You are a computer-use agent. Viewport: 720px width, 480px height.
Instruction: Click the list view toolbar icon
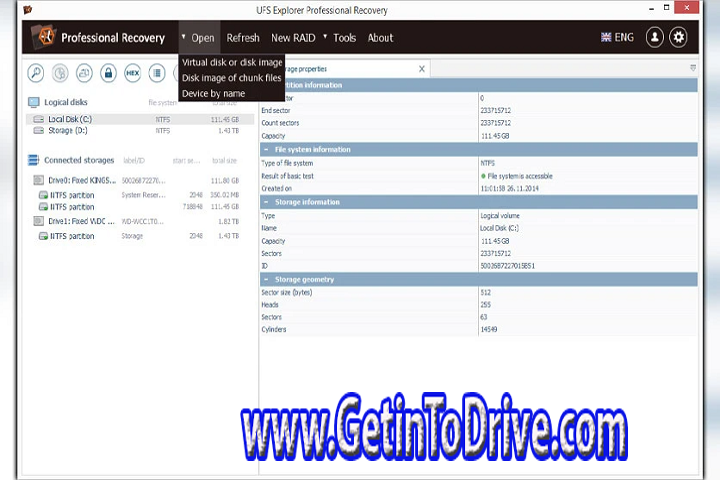157,73
